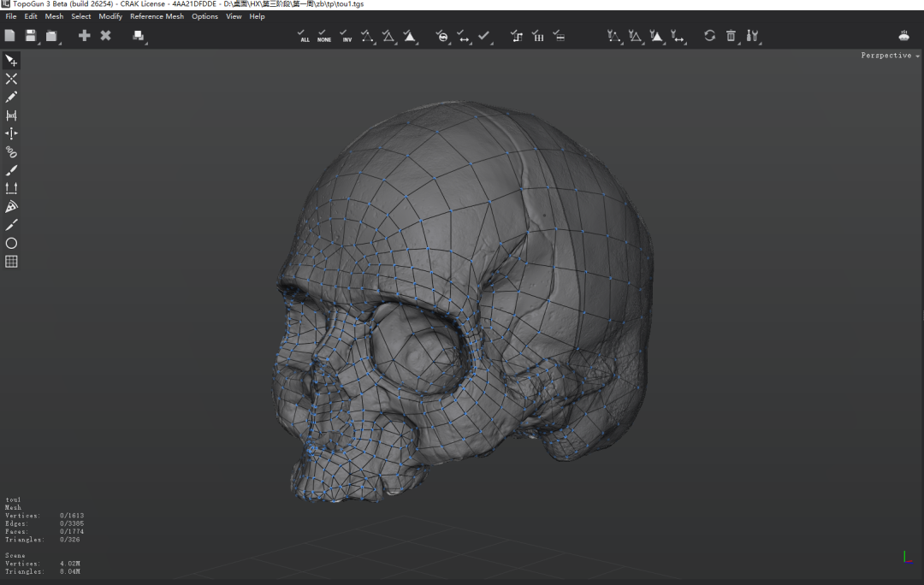924x585 pixels.
Task: Select the Simple Create tool arrow icon
Action: coord(11,61)
